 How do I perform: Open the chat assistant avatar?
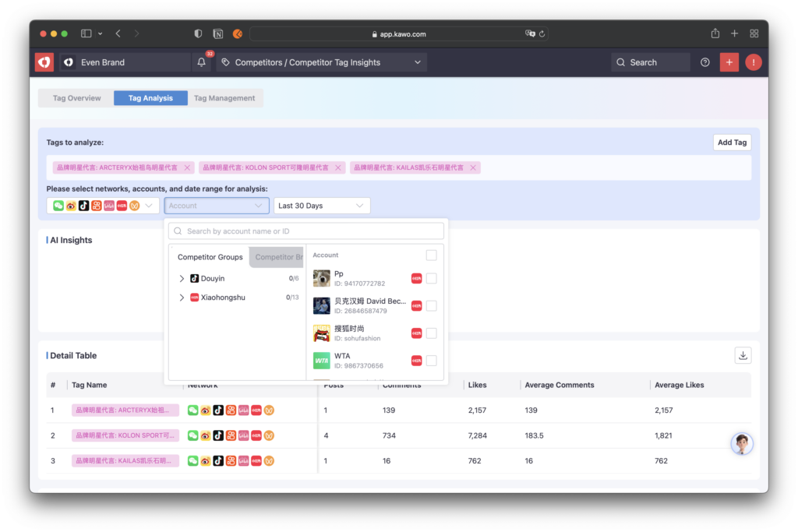pyautogui.click(x=741, y=444)
